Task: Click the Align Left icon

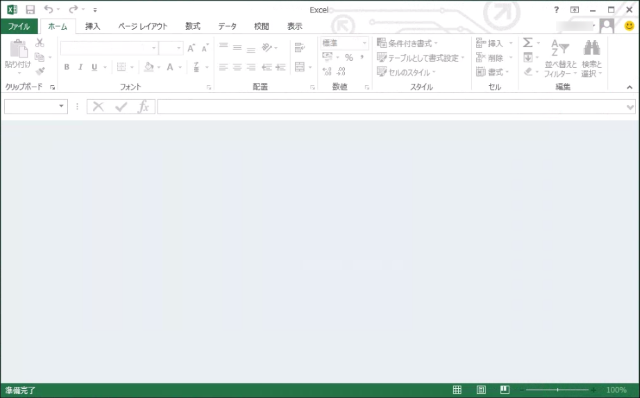Action: tap(223, 67)
